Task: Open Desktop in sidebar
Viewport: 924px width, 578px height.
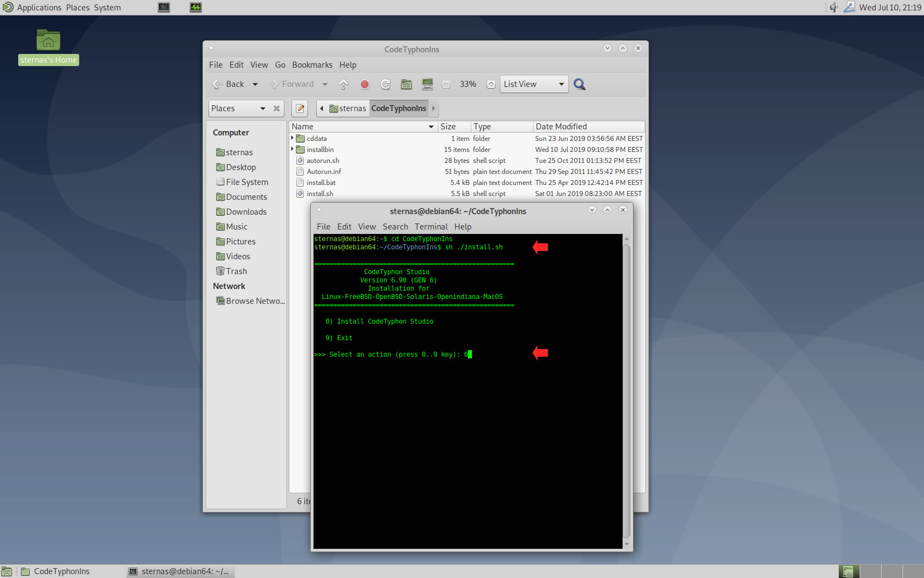Action: [x=236, y=167]
